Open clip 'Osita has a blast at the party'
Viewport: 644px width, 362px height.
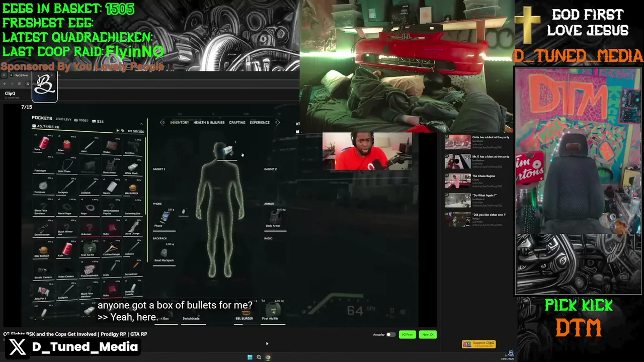pos(478,142)
